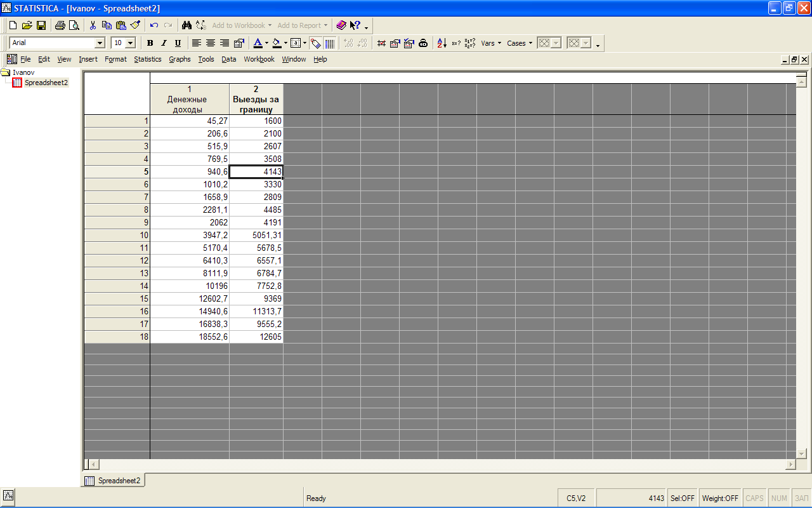812x508 pixels.
Task: Expand the cell borders dropdown arrow
Action: tap(305, 43)
